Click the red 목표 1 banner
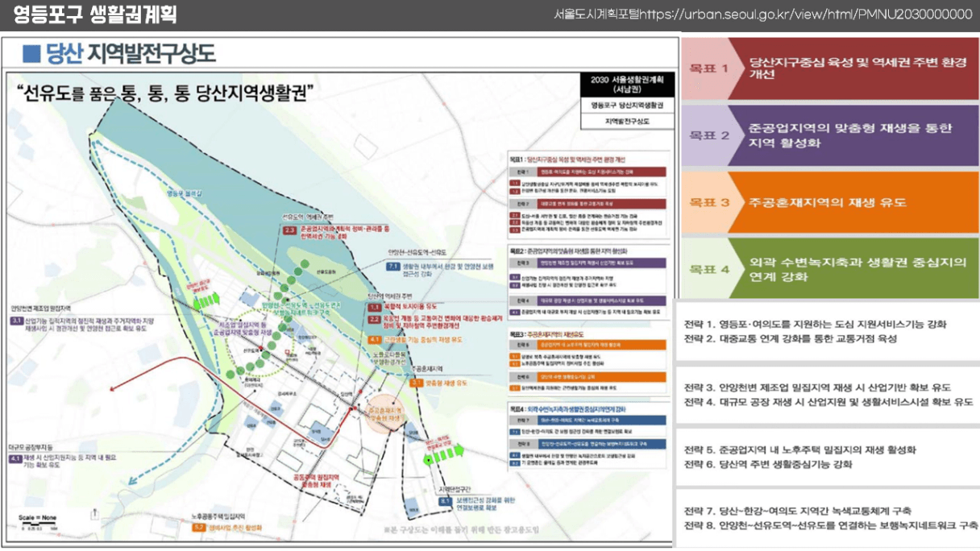 point(830,68)
